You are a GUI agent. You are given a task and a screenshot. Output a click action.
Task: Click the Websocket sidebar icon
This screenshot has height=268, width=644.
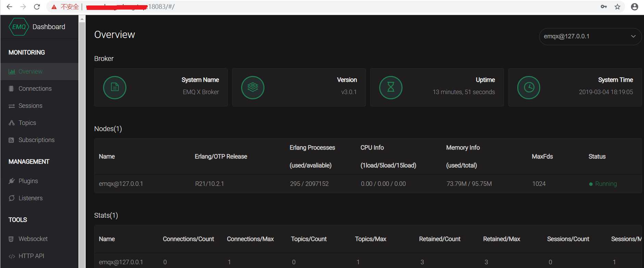(x=11, y=239)
